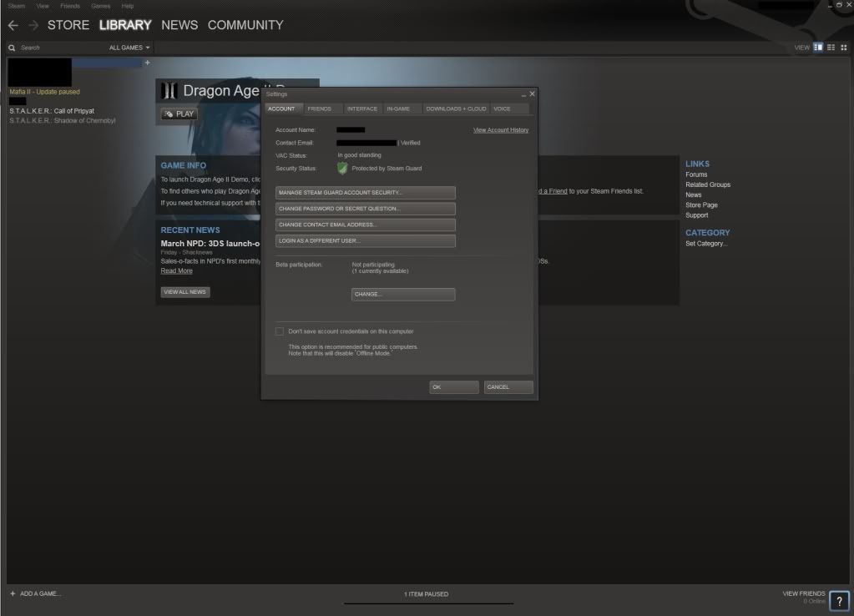The width and height of the screenshot is (854, 616).
Task: Select S.T.A.L.K.E.R.: Shadow of Chernobyl
Action: coord(62,121)
